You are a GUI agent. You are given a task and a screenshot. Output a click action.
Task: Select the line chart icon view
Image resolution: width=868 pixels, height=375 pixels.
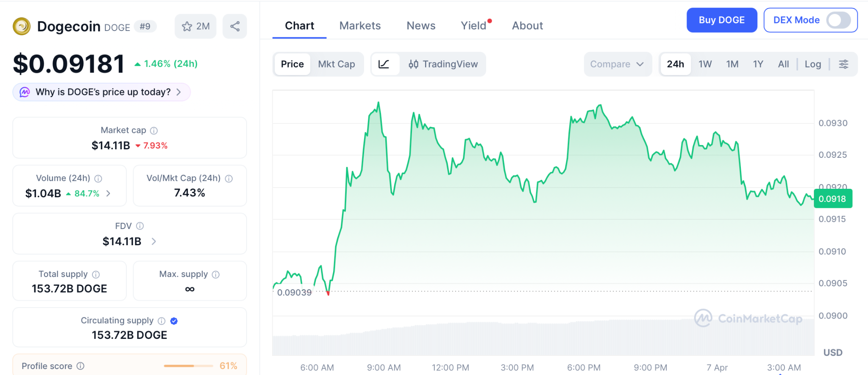click(384, 64)
